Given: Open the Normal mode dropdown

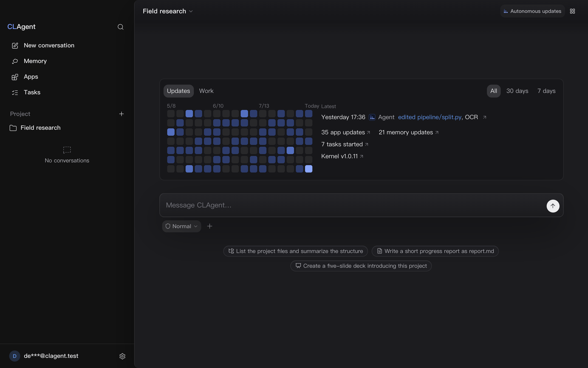Looking at the screenshot, I should coord(181,226).
